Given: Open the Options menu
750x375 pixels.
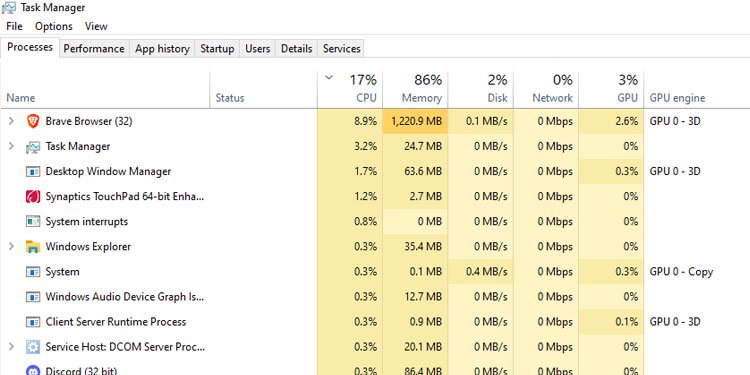Looking at the screenshot, I should (x=54, y=26).
